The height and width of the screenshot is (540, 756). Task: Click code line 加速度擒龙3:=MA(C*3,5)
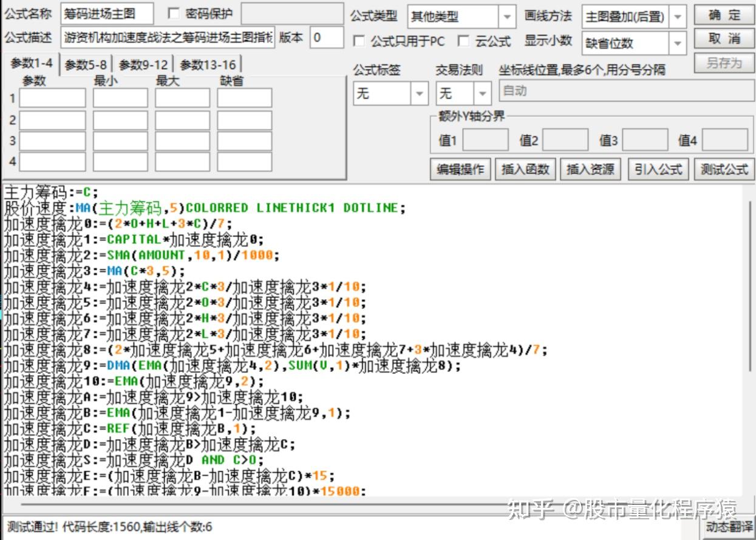pyautogui.click(x=95, y=271)
